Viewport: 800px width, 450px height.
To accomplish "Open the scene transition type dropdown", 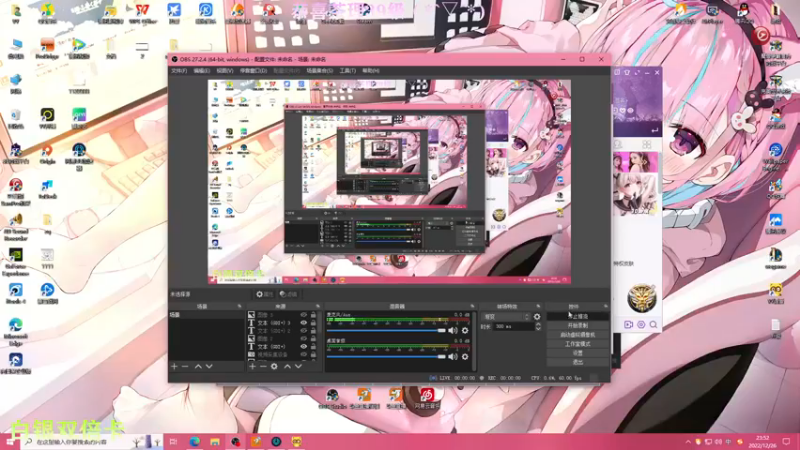I will click(506, 317).
